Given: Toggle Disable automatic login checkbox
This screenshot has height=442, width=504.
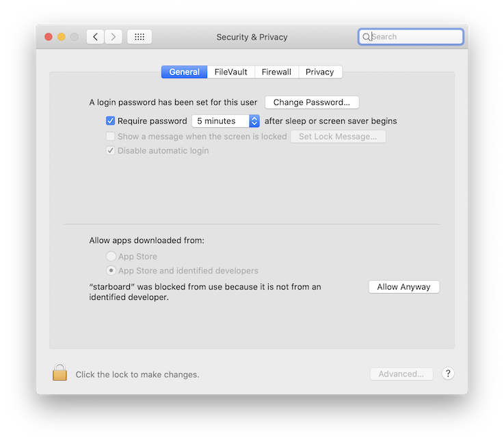Looking at the screenshot, I should pyautogui.click(x=110, y=150).
